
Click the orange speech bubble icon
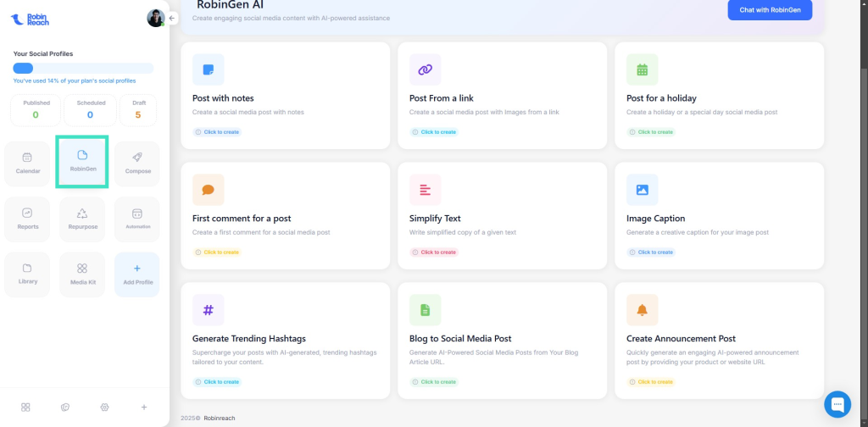(209, 190)
